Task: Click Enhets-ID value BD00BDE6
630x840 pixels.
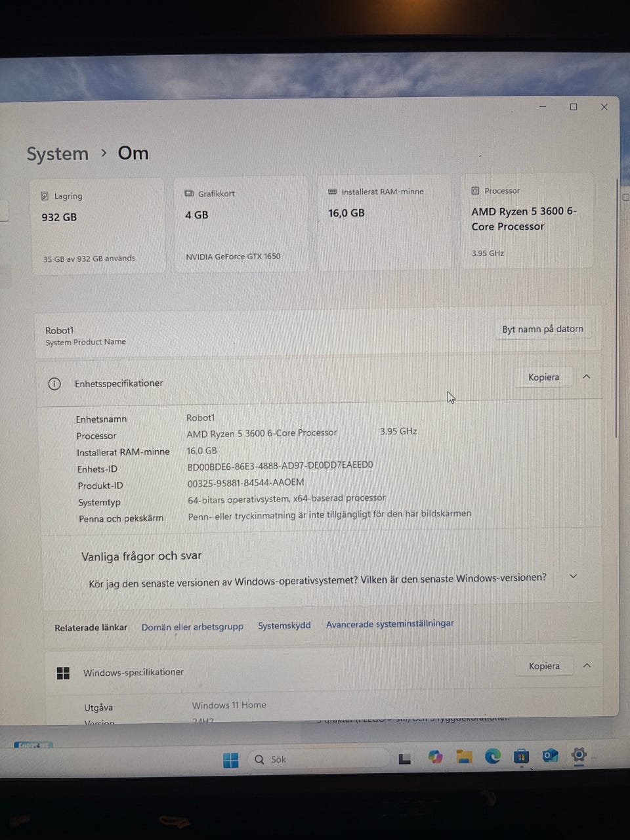Action: (x=280, y=465)
